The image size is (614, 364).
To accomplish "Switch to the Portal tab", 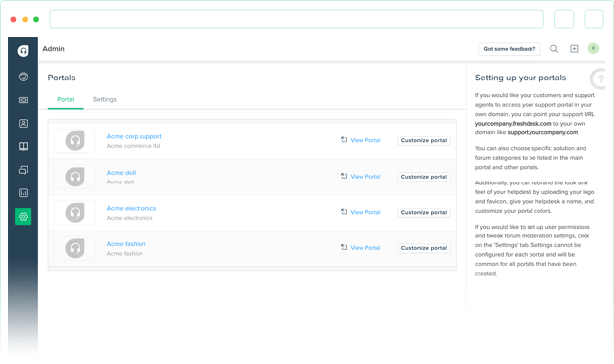I will pyautogui.click(x=66, y=99).
